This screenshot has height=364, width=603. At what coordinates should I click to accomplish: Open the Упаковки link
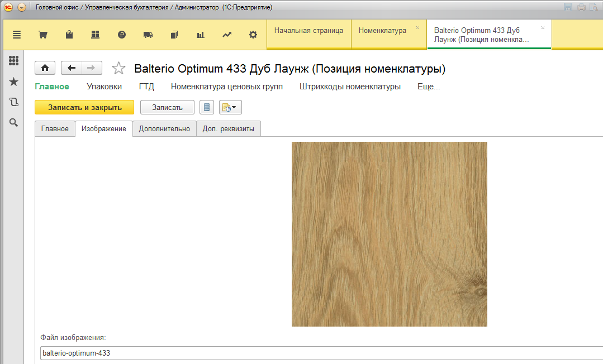pyautogui.click(x=104, y=87)
